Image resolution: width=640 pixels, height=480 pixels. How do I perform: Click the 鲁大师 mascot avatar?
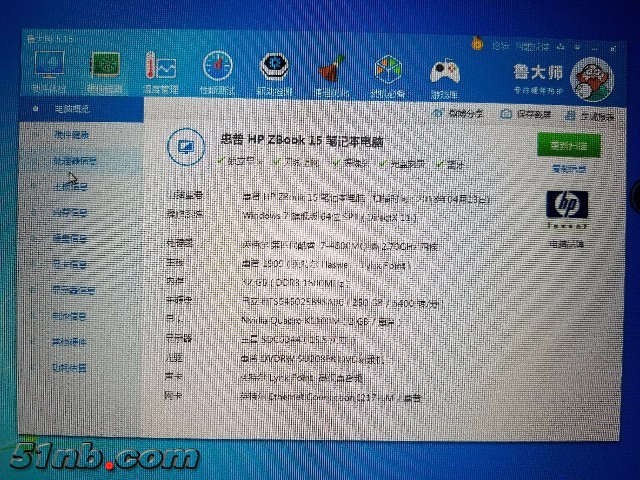tap(592, 80)
